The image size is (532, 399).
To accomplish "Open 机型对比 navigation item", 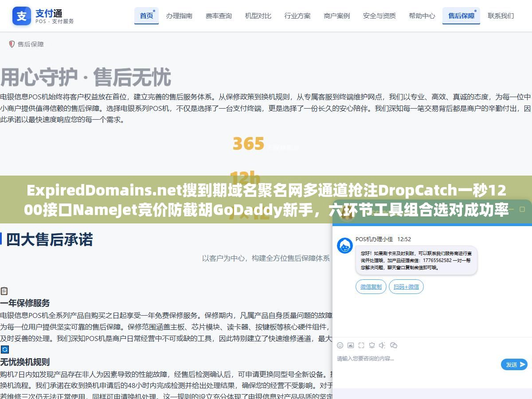I will point(258,16).
